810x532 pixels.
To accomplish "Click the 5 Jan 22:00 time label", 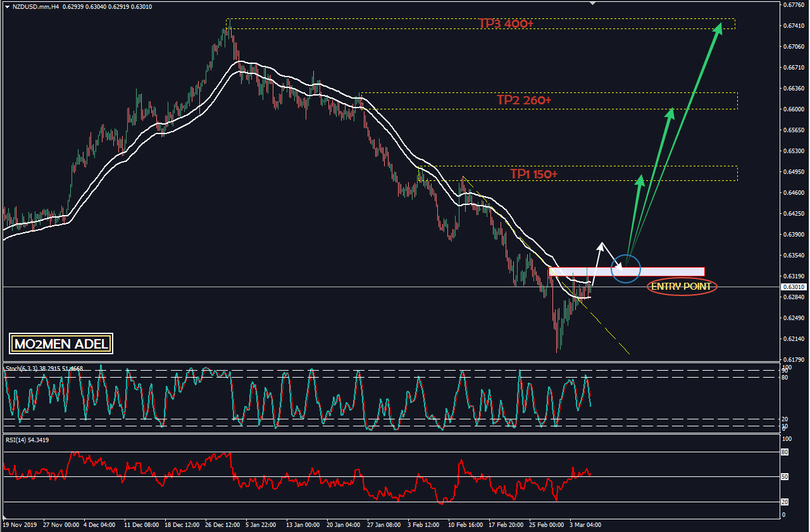I will (x=261, y=524).
